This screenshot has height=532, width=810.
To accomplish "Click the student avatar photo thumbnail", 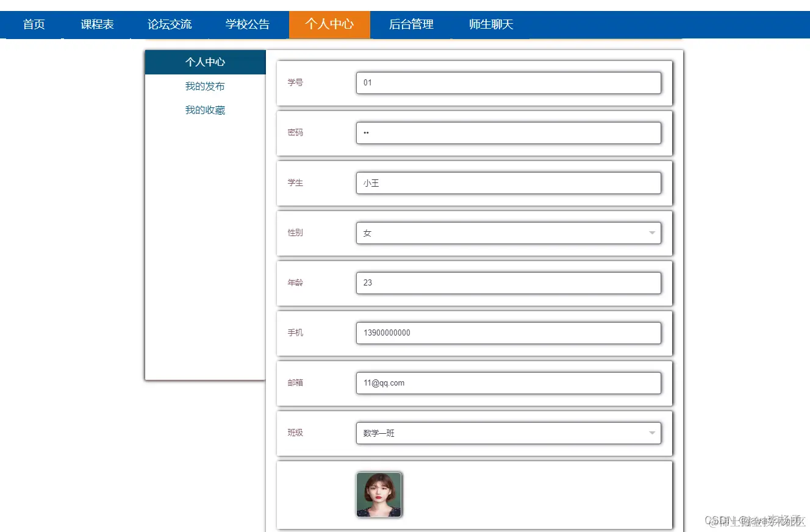I will 379,495.
